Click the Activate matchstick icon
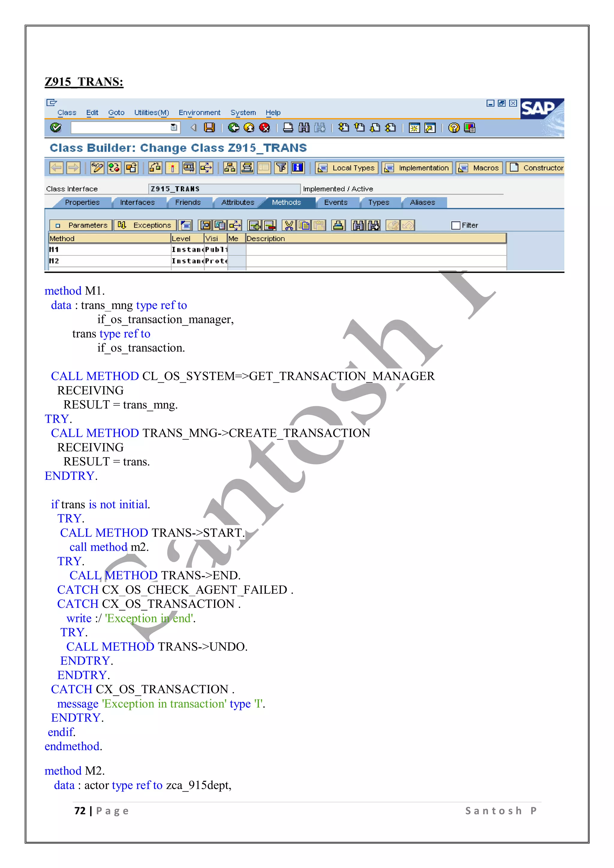614x868 pixels. tap(172, 168)
